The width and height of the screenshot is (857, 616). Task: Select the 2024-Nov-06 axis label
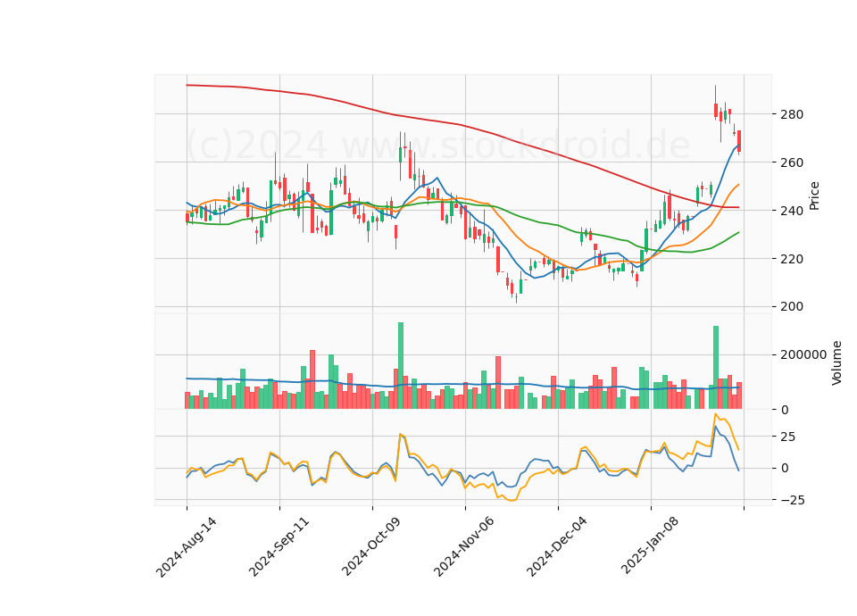click(464, 547)
